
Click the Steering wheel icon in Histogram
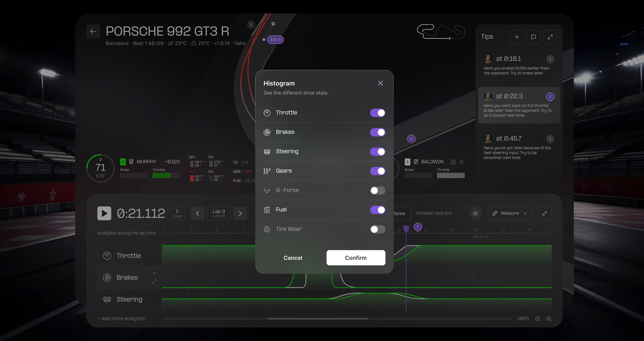267,152
